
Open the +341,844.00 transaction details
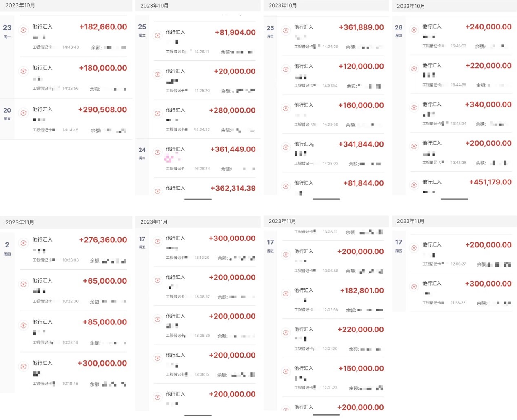pos(333,153)
